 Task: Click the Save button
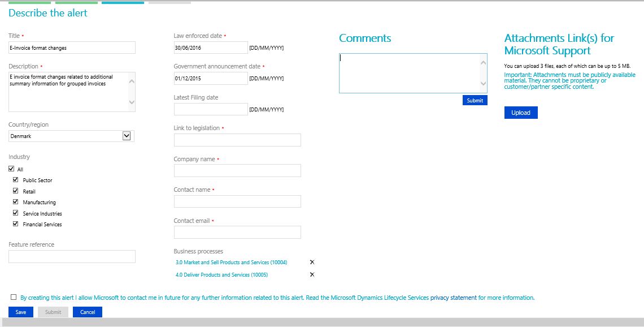(20, 312)
